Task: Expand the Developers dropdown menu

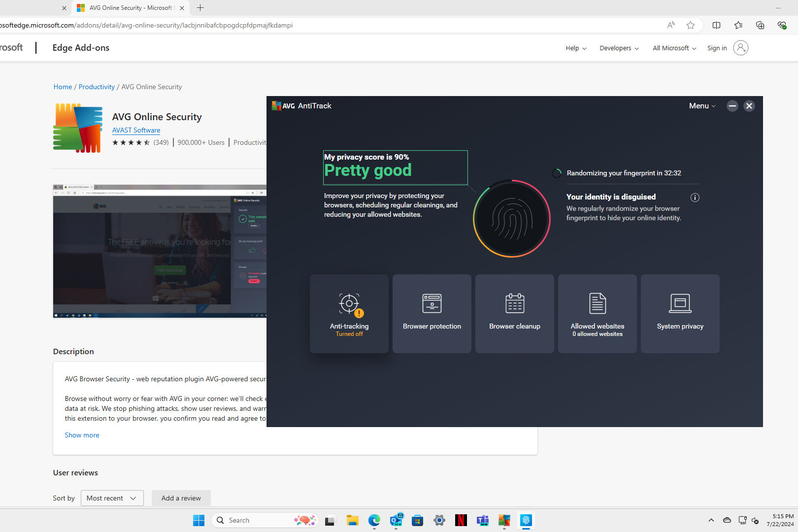Action: pyautogui.click(x=619, y=48)
